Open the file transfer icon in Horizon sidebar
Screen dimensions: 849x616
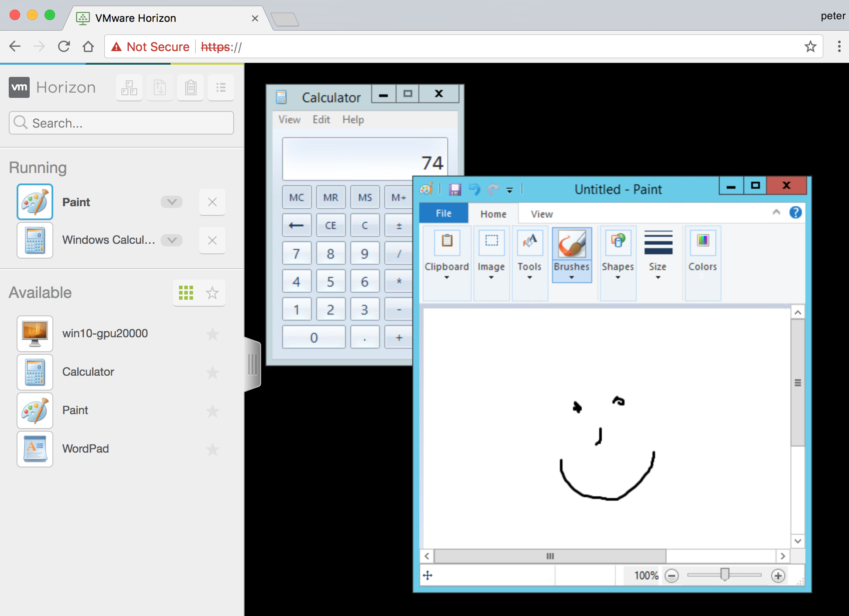pos(160,88)
